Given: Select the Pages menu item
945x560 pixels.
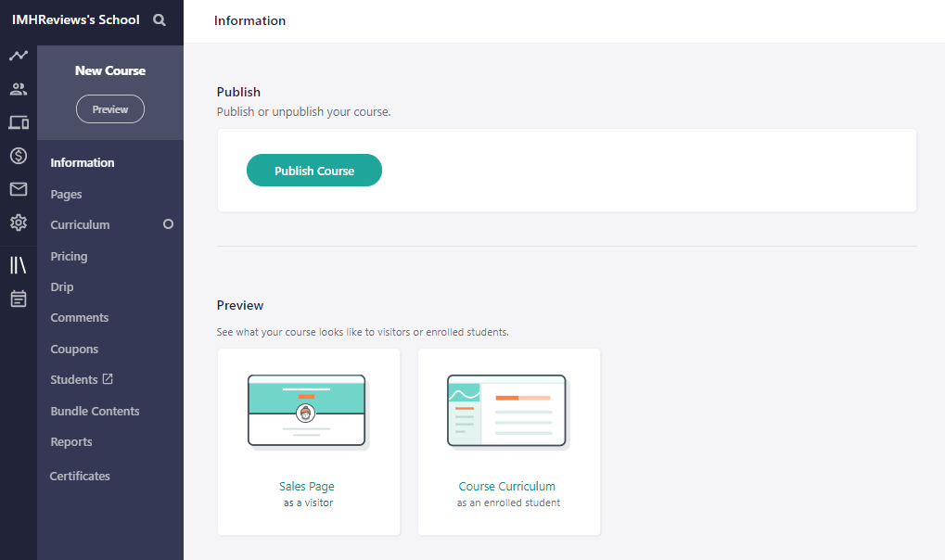Looking at the screenshot, I should pos(66,194).
